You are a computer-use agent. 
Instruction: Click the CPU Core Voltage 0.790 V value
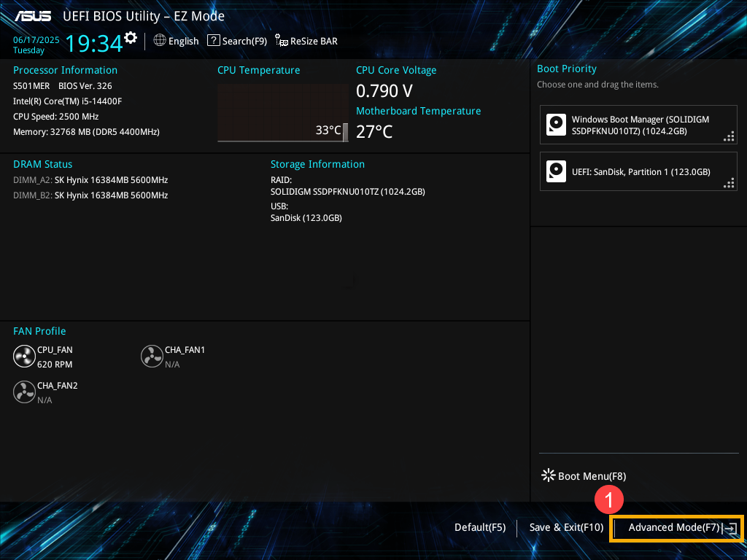[x=384, y=91]
